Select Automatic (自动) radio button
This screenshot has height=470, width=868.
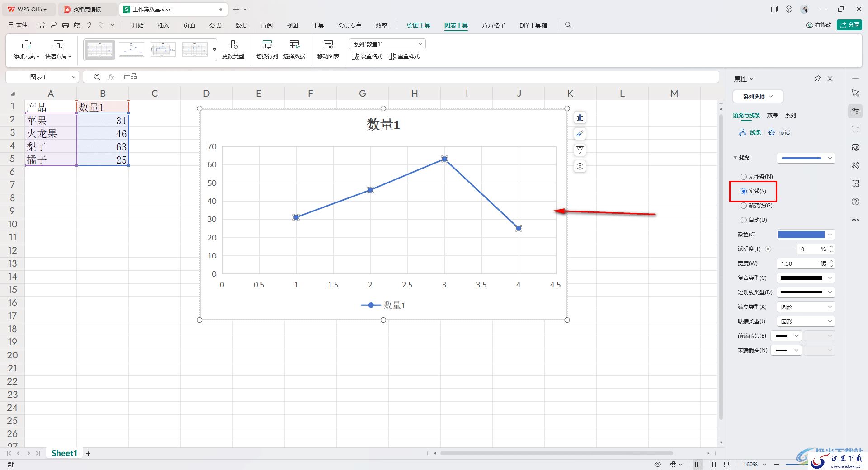click(x=743, y=220)
